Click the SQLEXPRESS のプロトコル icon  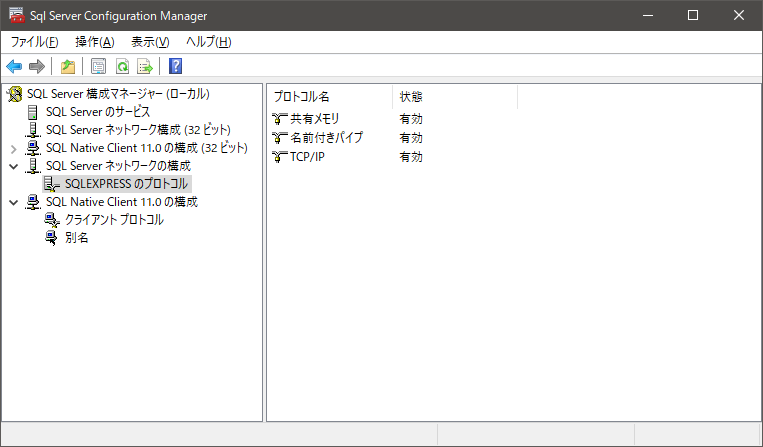tap(52, 184)
